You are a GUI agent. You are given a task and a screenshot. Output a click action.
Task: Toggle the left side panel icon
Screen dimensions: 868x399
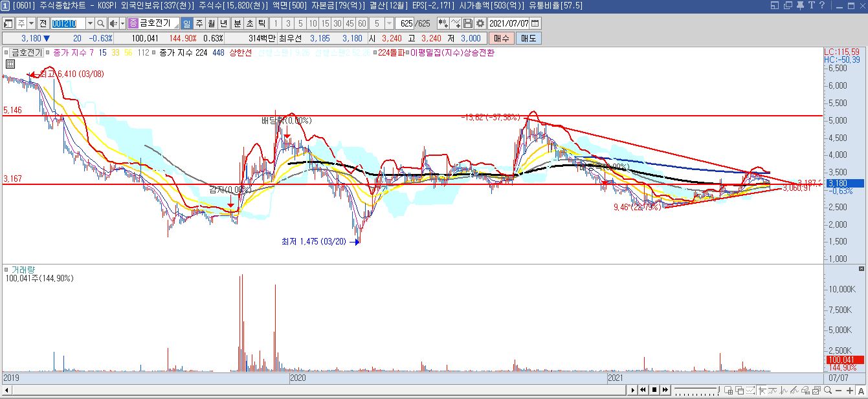click(x=7, y=23)
